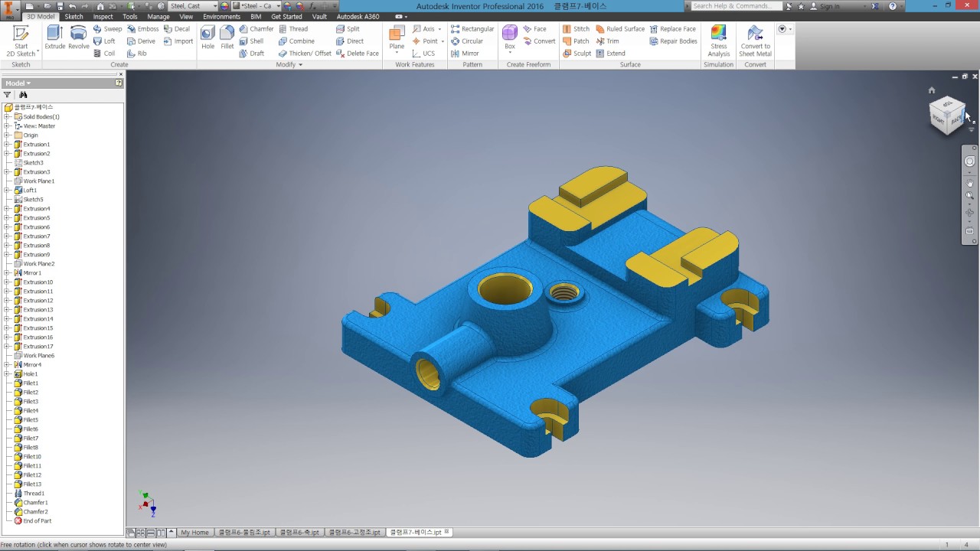This screenshot has width=980, height=551.
Task: Click the Combine command
Action: (x=296, y=41)
